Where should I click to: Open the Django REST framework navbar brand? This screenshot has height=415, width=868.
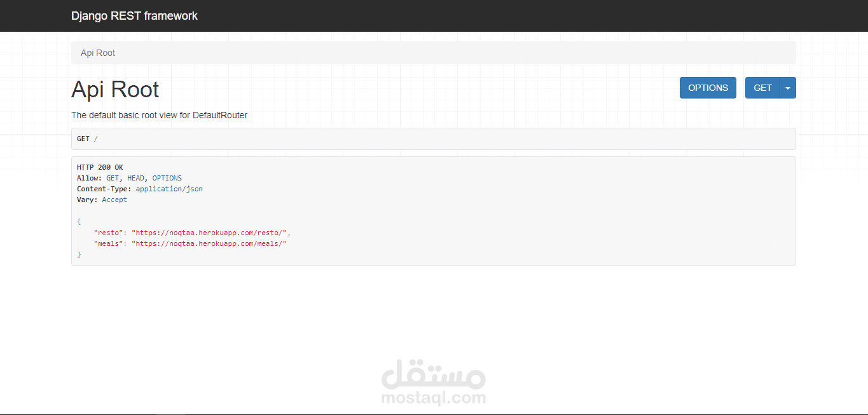[134, 15]
